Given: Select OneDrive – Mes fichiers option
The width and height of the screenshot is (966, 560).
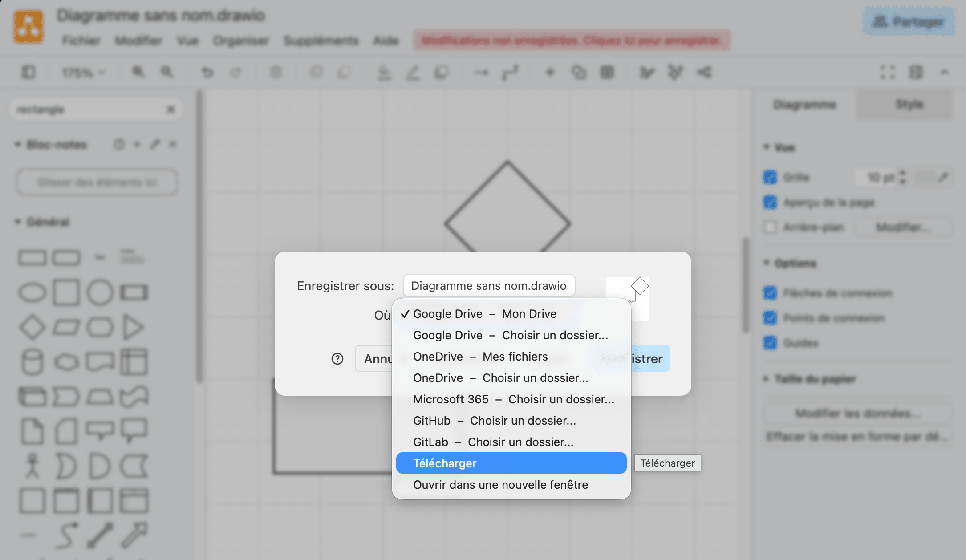Looking at the screenshot, I should click(511, 357).
